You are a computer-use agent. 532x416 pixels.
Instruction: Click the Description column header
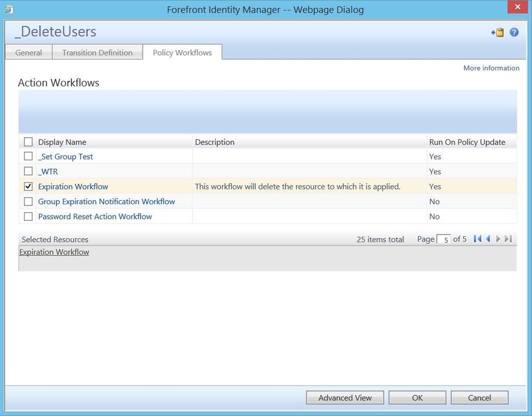coord(215,142)
